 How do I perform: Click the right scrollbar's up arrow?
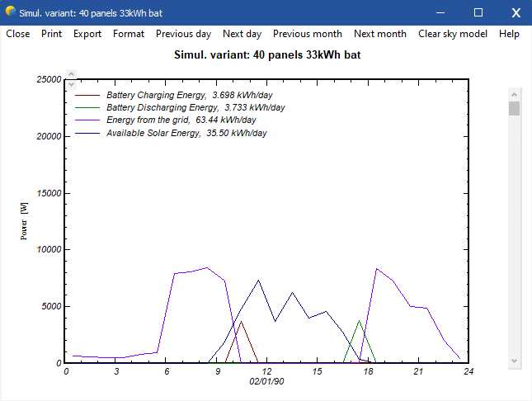point(515,94)
